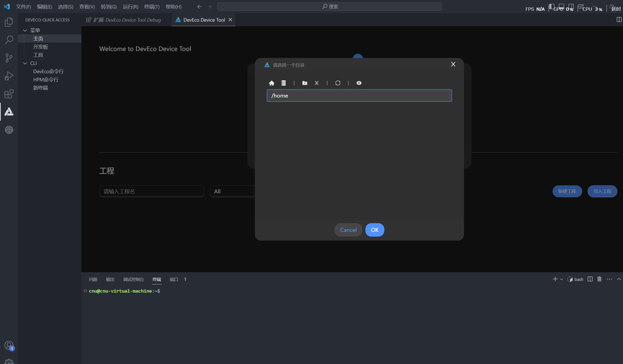Open Source Control view
This screenshot has width=623, height=364.
pos(9,58)
